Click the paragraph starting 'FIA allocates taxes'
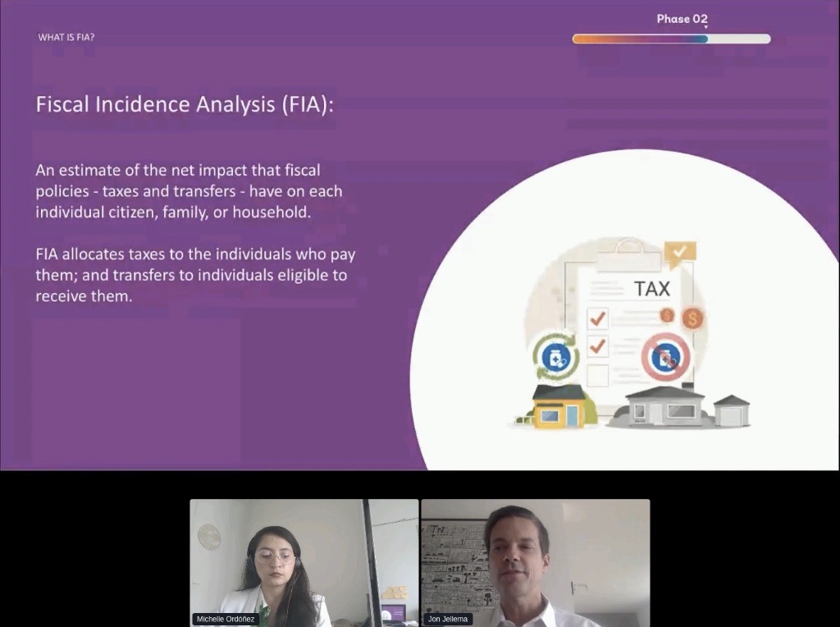The image size is (840, 627). (x=195, y=274)
